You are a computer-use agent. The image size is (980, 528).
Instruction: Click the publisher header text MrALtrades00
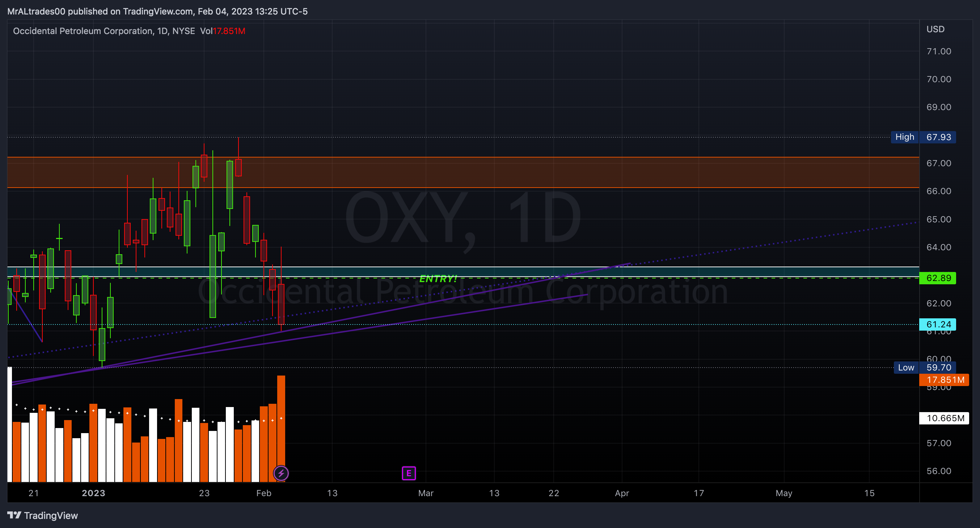pyautogui.click(x=37, y=12)
